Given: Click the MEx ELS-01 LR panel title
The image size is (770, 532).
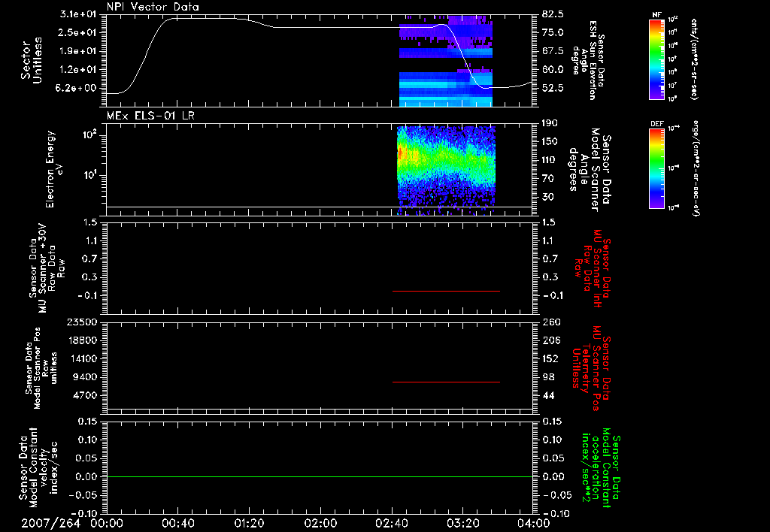Looking at the screenshot, I should tap(150, 116).
